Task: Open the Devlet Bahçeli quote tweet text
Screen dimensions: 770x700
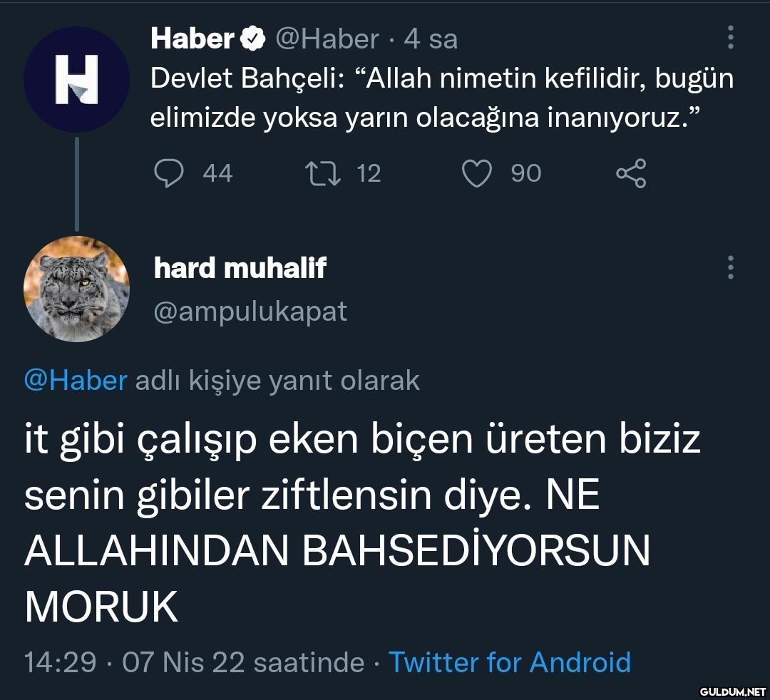Action: tap(442, 98)
